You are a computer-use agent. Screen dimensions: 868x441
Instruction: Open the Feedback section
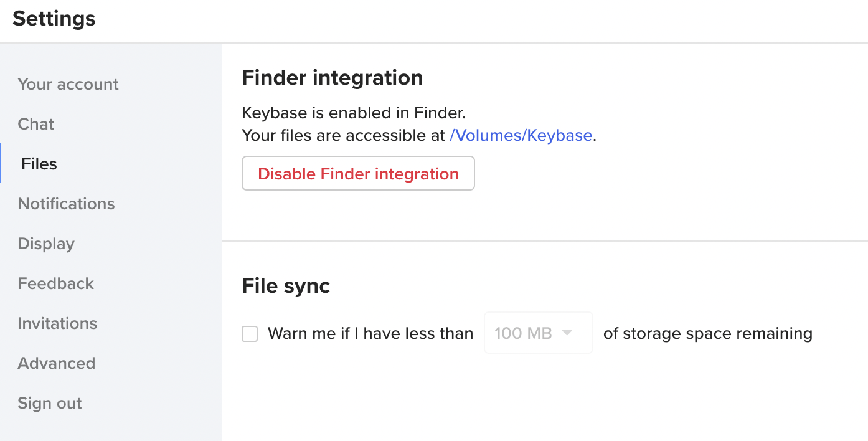pyautogui.click(x=55, y=283)
